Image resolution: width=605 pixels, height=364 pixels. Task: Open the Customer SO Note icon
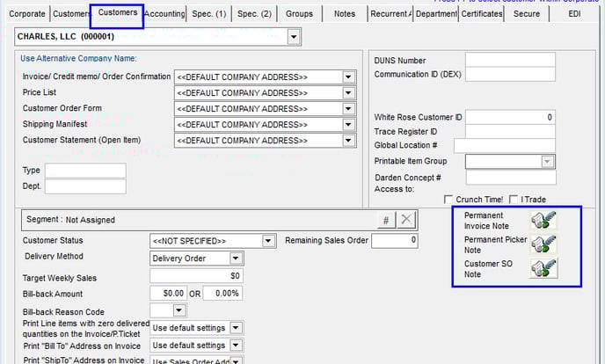543,269
